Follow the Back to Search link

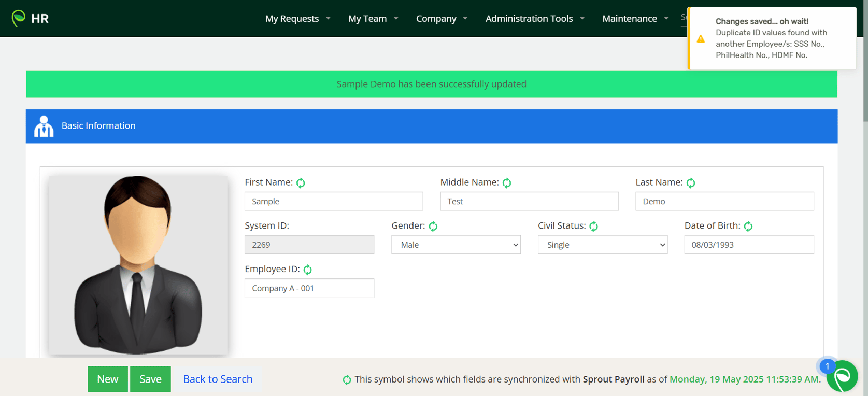pyautogui.click(x=218, y=379)
